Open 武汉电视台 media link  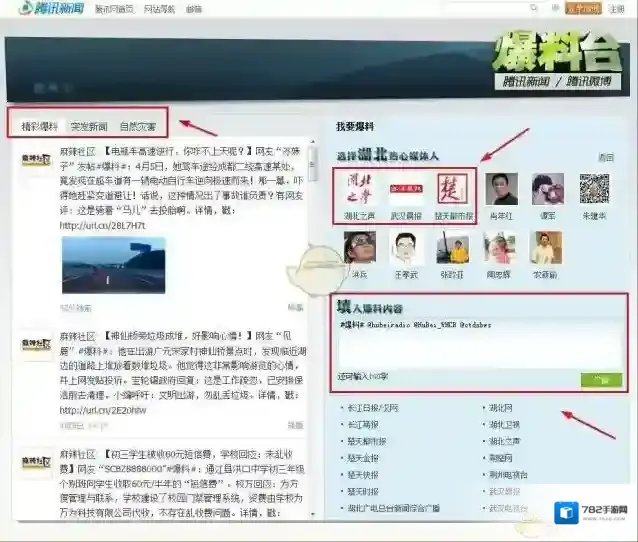click(508, 508)
